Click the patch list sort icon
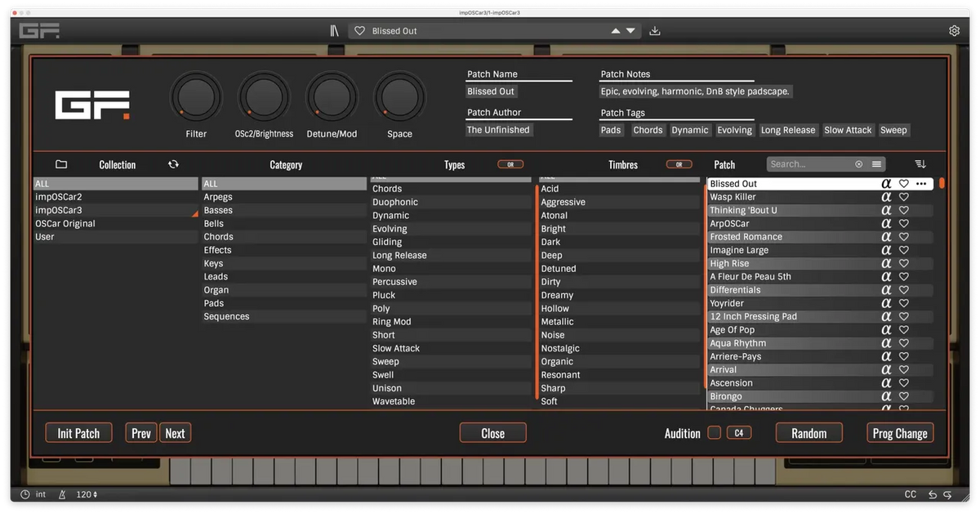The width and height of the screenshot is (980, 514). click(x=921, y=164)
